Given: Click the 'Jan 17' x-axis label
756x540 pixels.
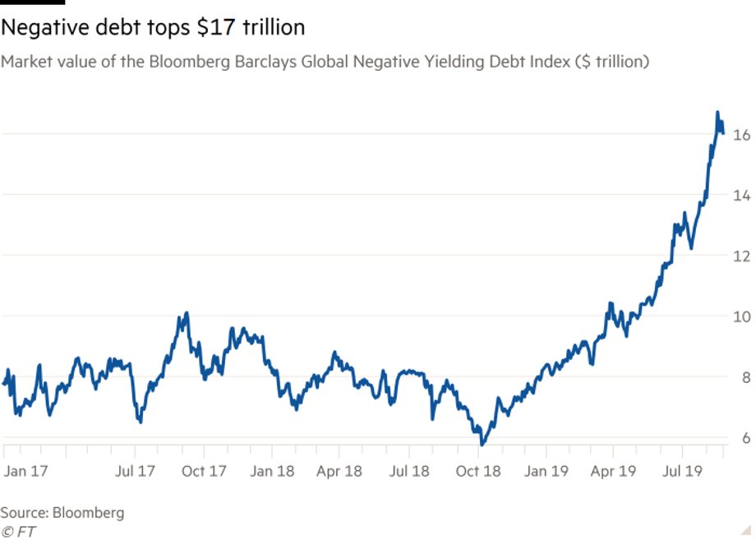Looking at the screenshot, I should point(26,471).
